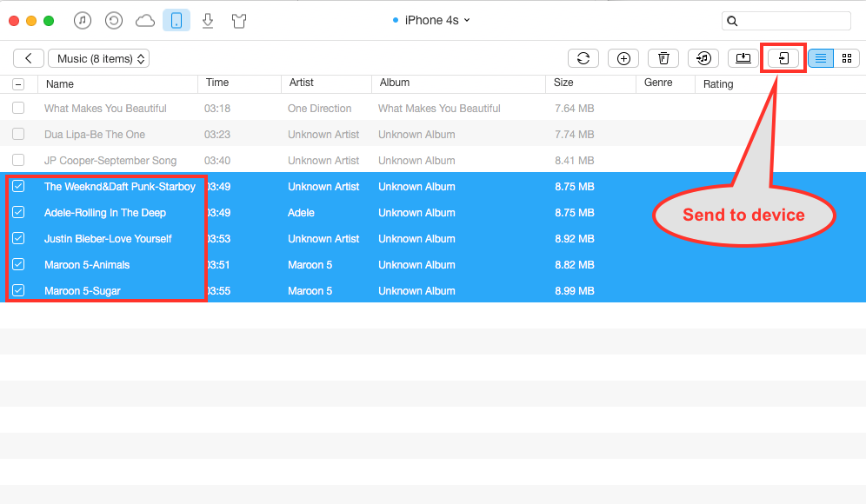Toggle the select-all header checkbox
The height and width of the screenshot is (504, 866).
coord(18,84)
